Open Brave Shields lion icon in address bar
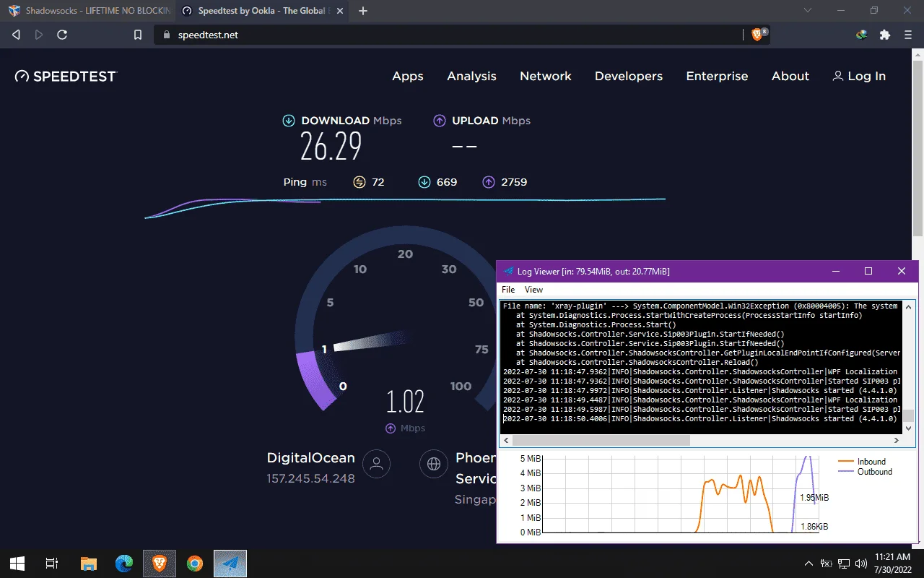The height and width of the screenshot is (578, 924). tap(757, 35)
